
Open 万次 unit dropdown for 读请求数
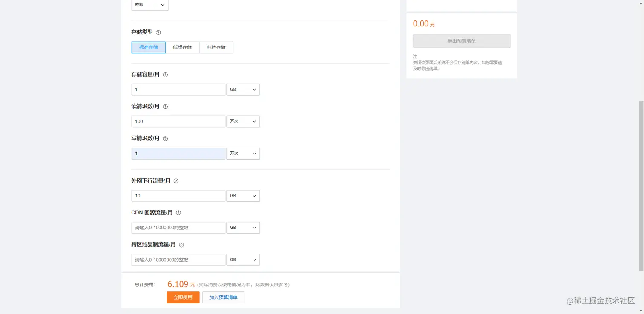(243, 122)
